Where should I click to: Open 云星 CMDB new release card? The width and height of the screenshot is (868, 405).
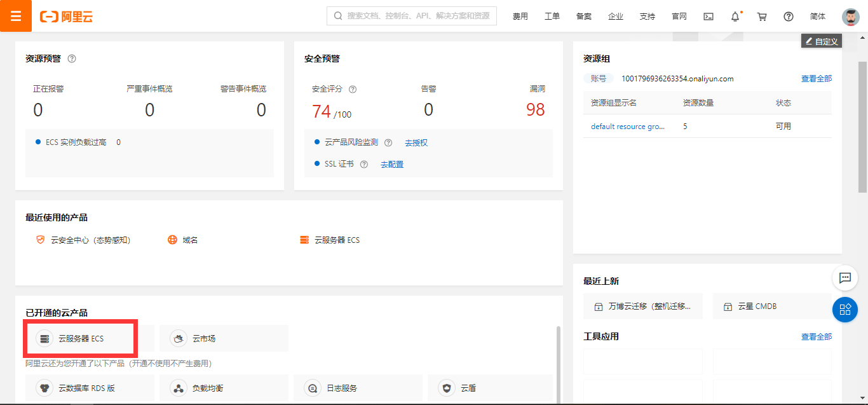tap(772, 306)
